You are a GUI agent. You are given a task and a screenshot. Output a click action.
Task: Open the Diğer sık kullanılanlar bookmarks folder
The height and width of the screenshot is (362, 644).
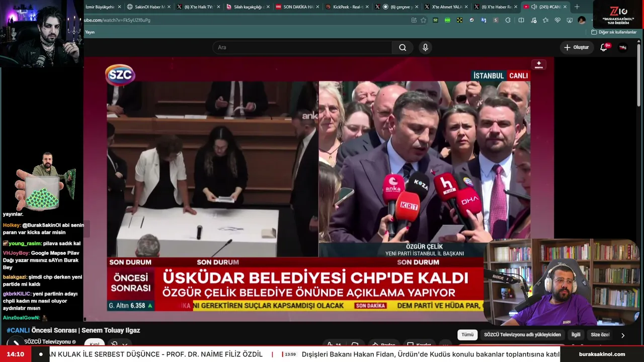(x=614, y=32)
